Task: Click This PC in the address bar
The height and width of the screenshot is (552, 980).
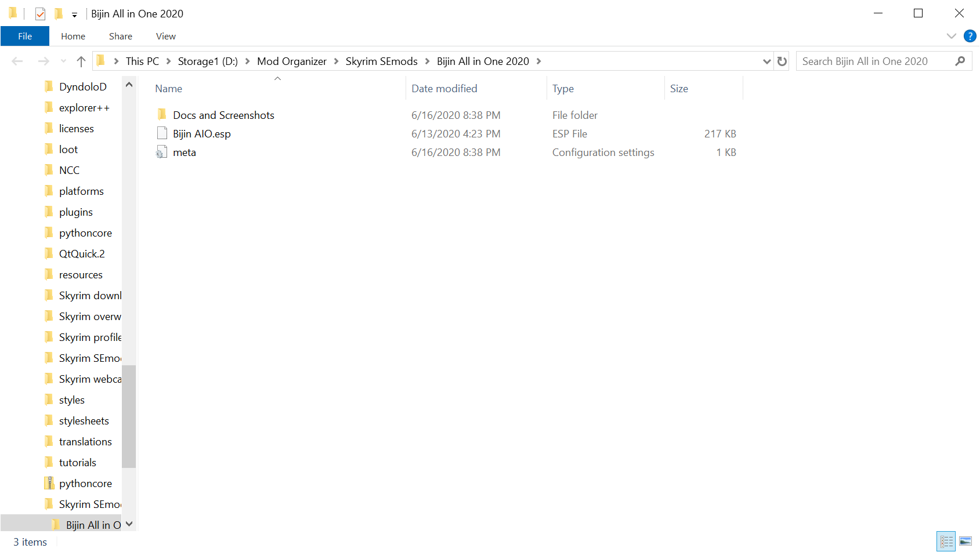Action: (142, 61)
